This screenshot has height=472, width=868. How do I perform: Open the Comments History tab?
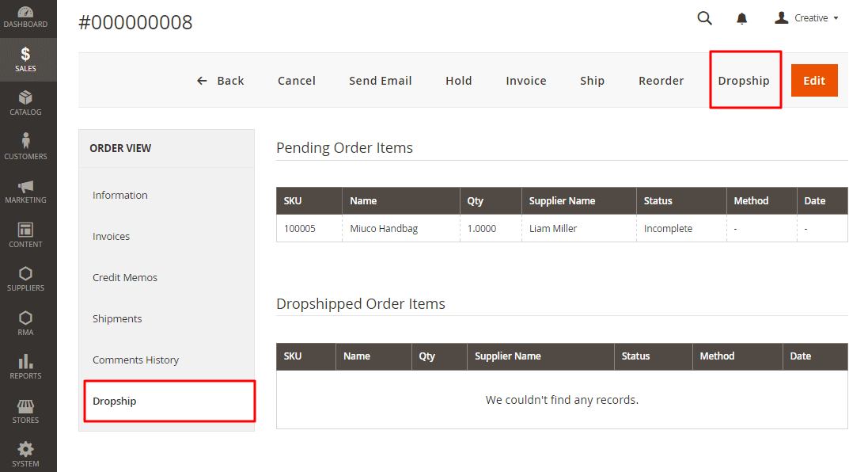point(136,360)
